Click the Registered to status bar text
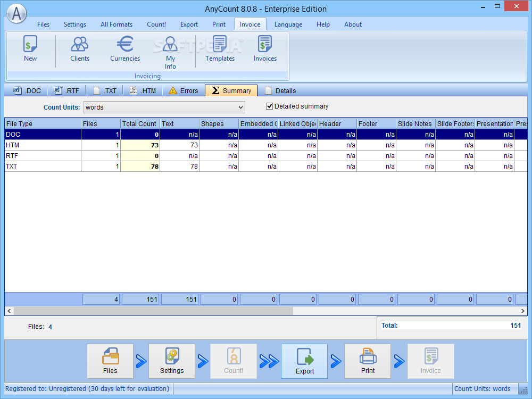 tap(87, 389)
